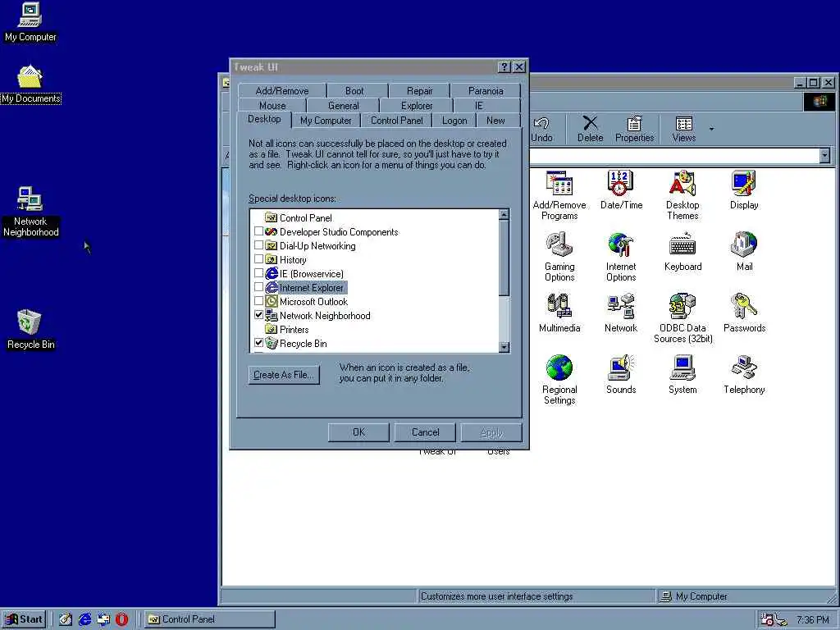Switch to the Paranoia tab
The image size is (840, 630).
coord(486,90)
